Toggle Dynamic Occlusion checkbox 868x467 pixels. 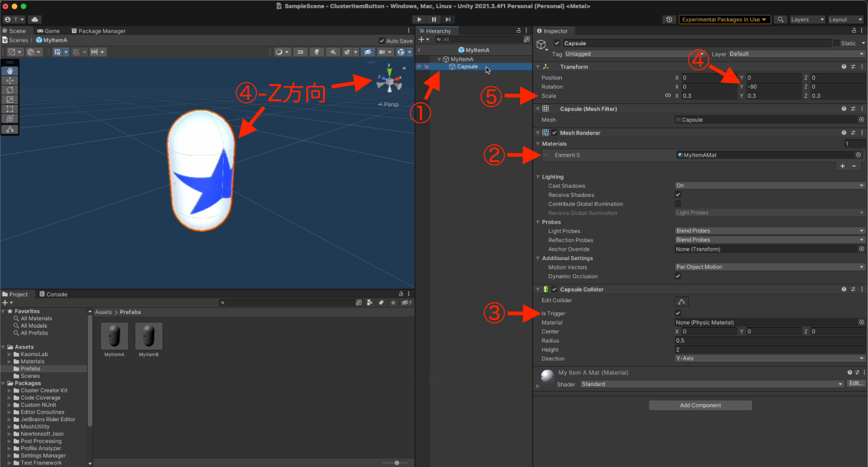(x=678, y=276)
